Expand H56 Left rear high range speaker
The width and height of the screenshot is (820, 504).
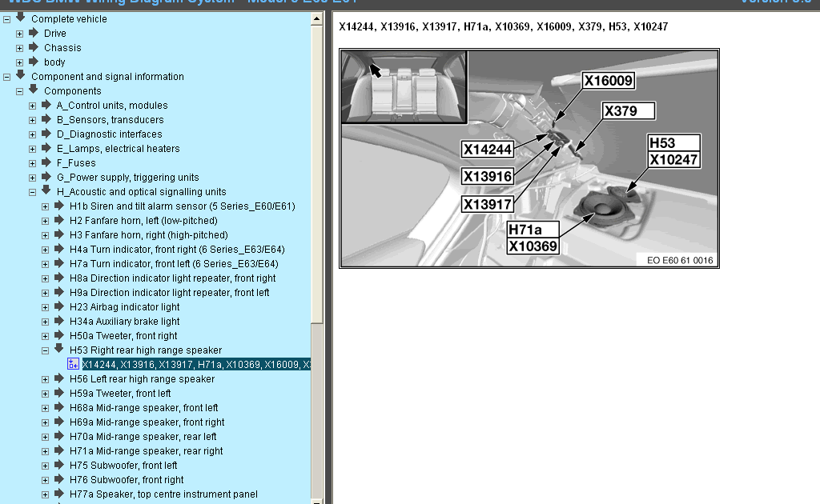(45, 380)
